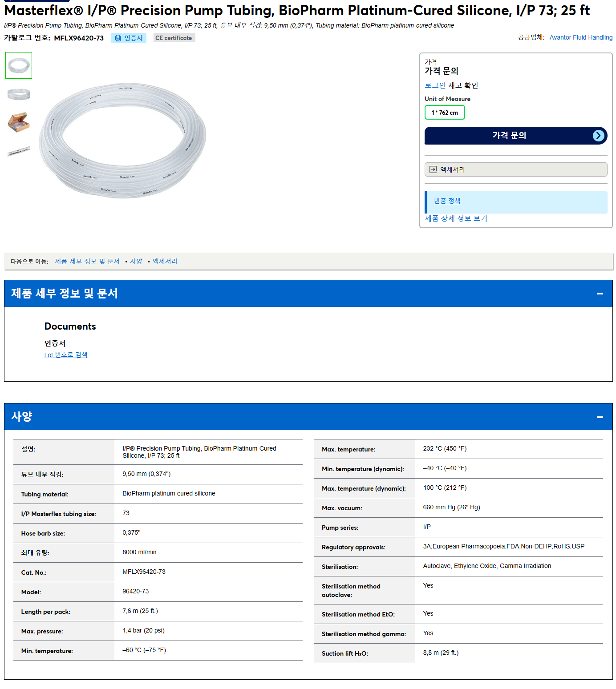Jump to 액세서리 anchor link
Image resolution: width=616 pixels, height=689 pixels.
(165, 262)
